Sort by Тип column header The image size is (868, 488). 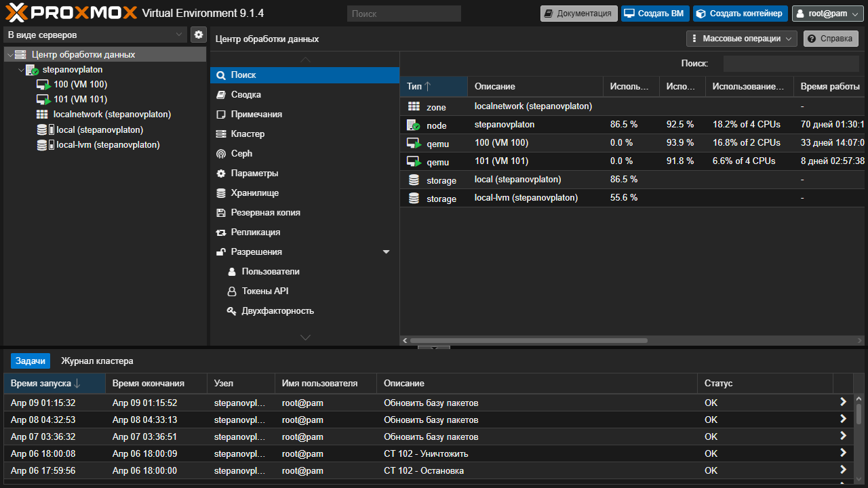tap(433, 87)
